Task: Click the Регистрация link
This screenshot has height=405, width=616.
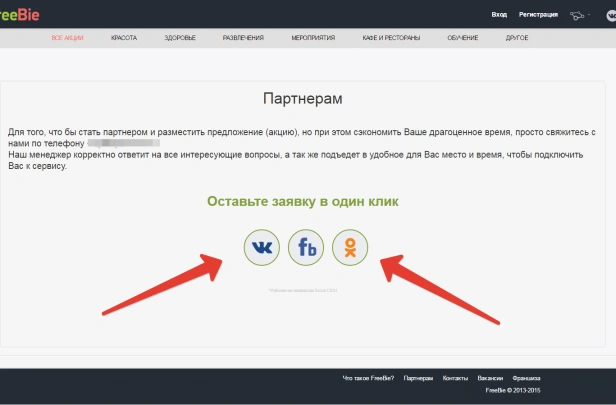Action: point(538,15)
